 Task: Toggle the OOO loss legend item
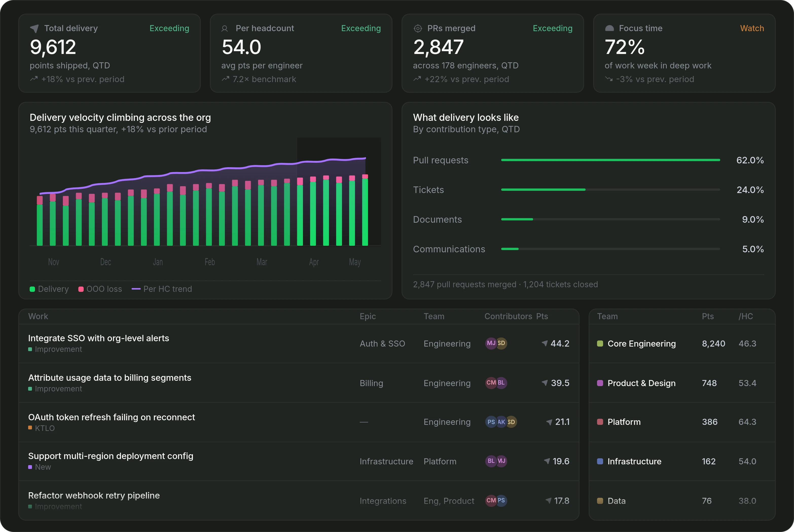click(100, 289)
